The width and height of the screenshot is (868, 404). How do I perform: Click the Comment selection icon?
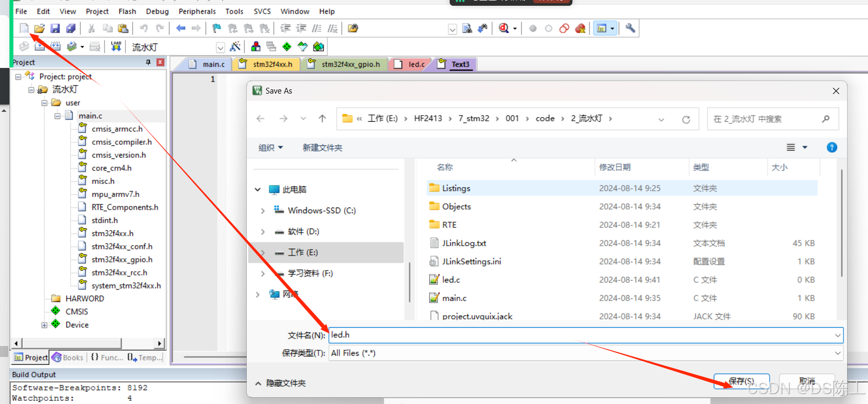coord(317,28)
